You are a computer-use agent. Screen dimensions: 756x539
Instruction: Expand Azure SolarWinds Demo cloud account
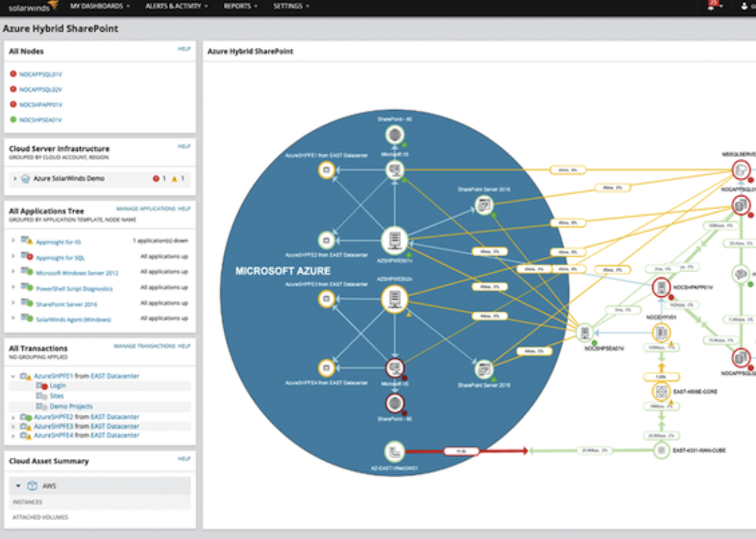point(15,178)
